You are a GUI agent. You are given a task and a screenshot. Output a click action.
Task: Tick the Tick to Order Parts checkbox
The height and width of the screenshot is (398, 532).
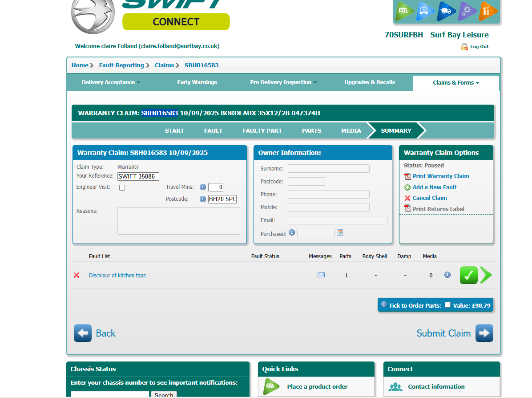coord(447,305)
